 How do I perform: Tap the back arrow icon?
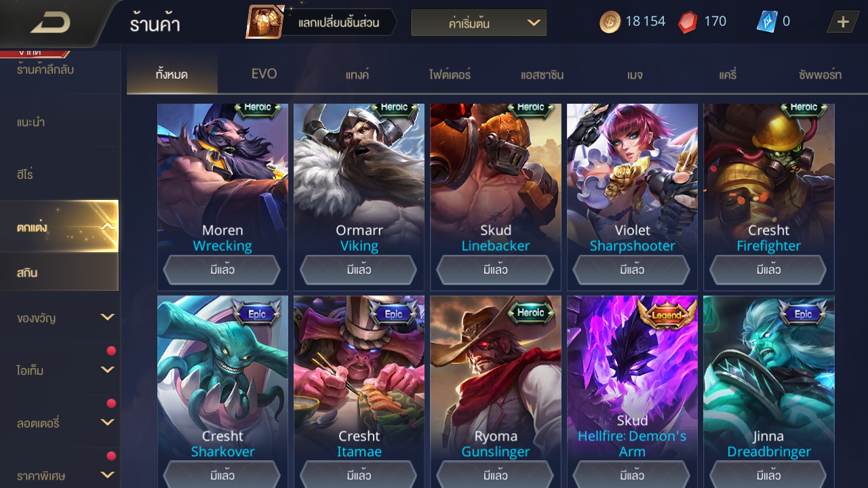tap(51, 24)
